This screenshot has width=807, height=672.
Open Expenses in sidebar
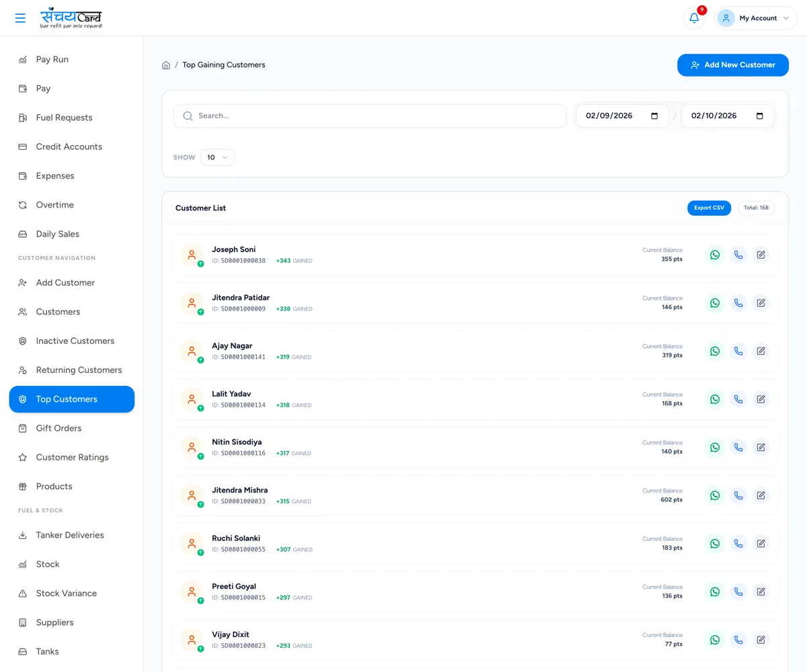72,176
